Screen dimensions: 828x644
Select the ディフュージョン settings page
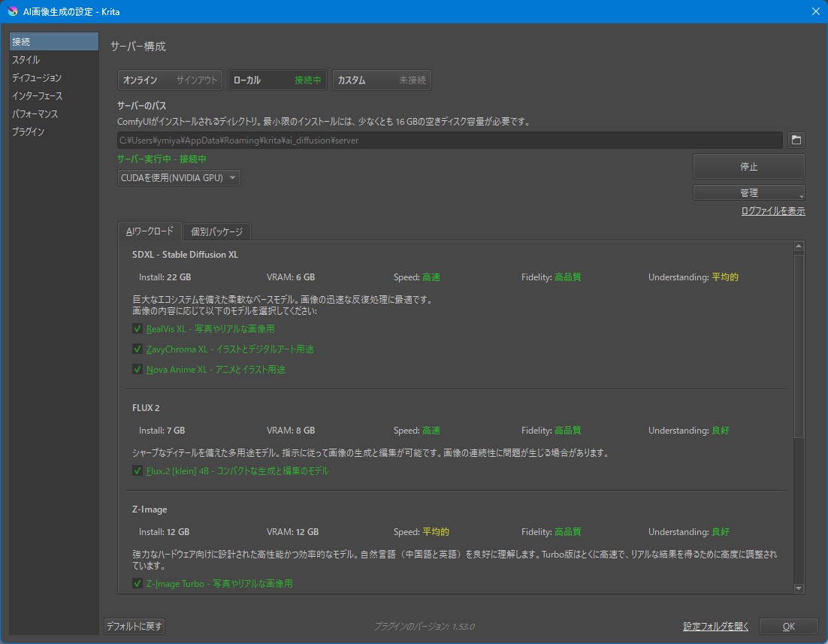pos(53,77)
